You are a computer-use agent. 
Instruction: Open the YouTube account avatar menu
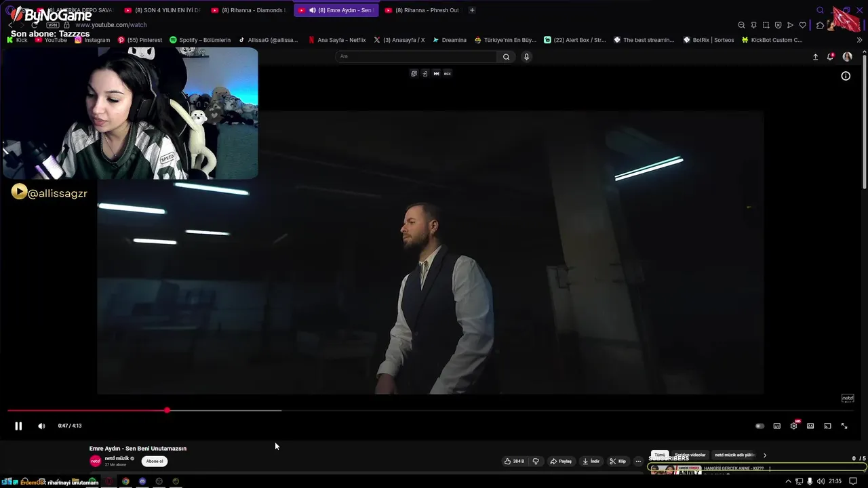tap(847, 57)
